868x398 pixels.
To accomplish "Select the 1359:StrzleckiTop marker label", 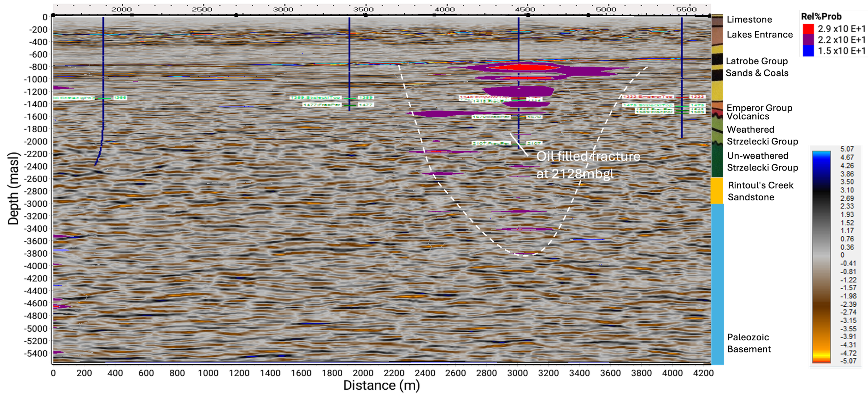I will tap(316, 98).
